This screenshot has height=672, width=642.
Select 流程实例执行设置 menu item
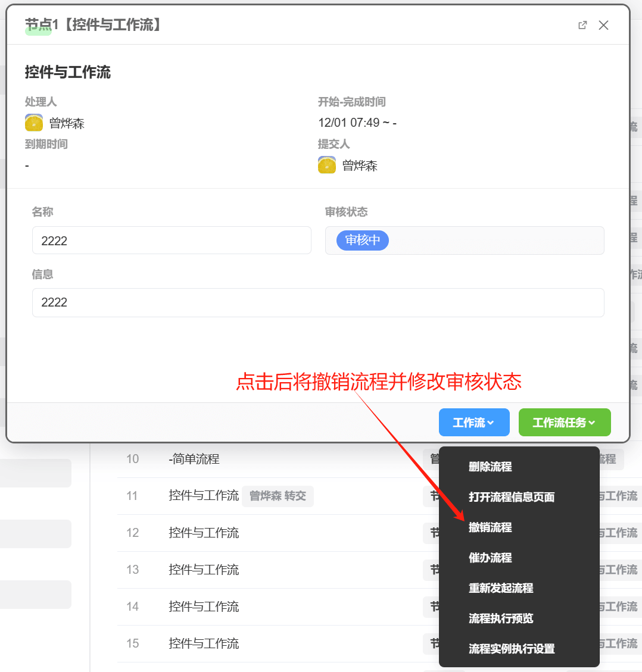[x=512, y=649]
